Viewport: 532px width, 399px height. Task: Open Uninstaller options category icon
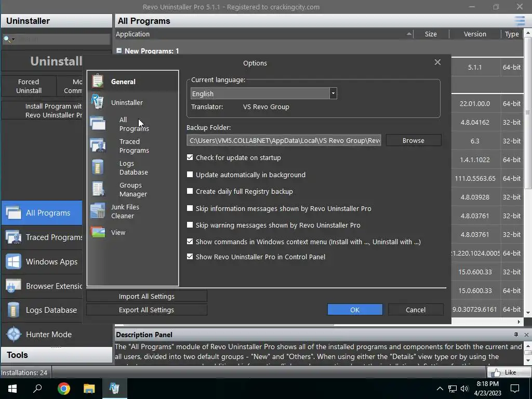pos(97,102)
